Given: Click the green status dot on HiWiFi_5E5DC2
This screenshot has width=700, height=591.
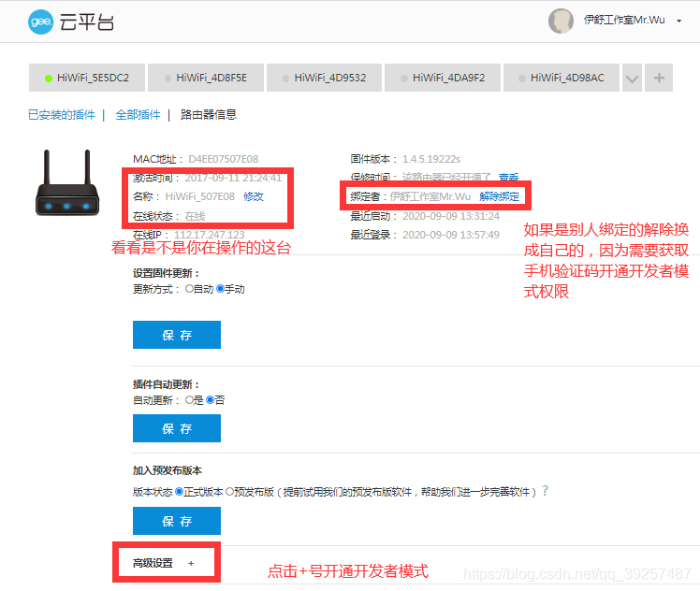Looking at the screenshot, I should (x=49, y=79).
